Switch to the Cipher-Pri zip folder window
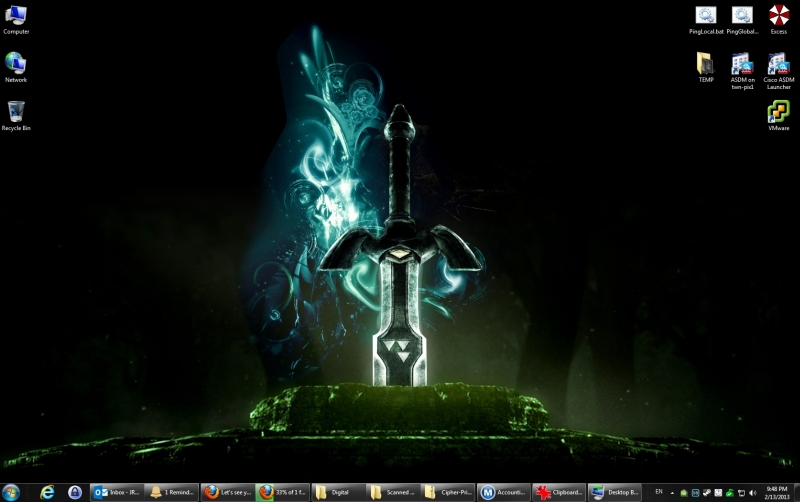 (448, 492)
